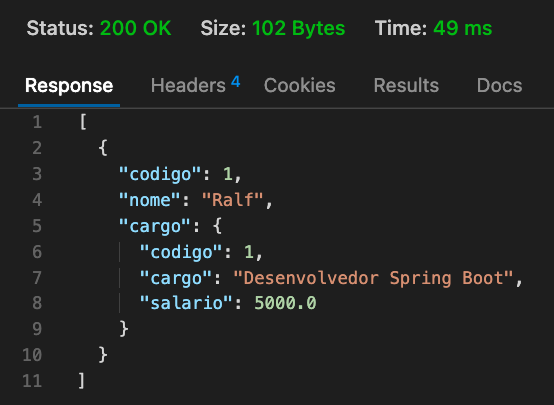The image size is (554, 405).
Task: Open the Headers tab
Action: (188, 86)
